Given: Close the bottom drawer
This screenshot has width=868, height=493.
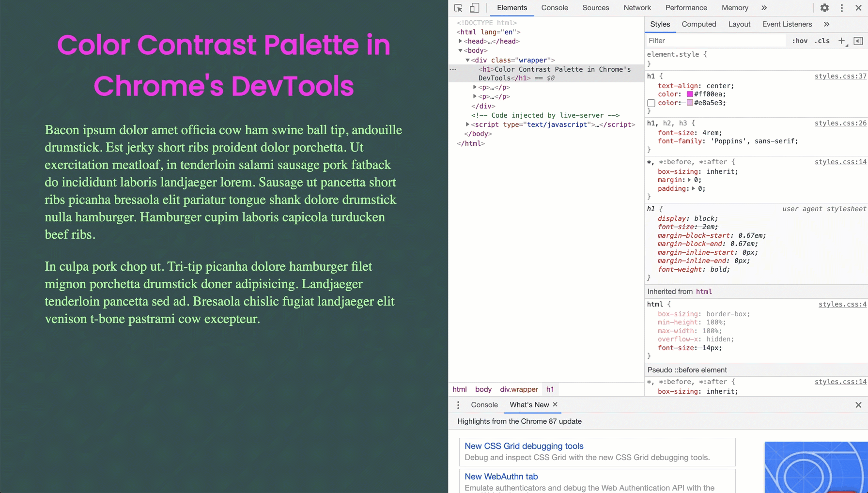Looking at the screenshot, I should (858, 405).
